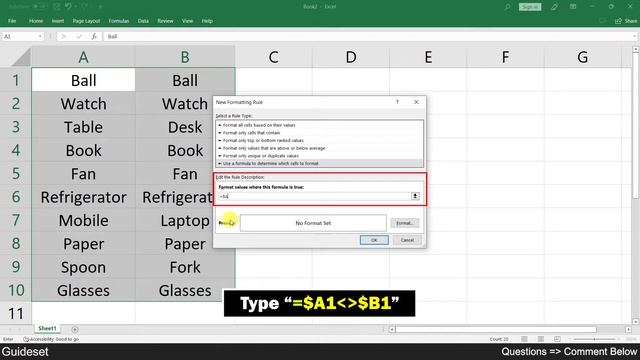Click the Share button
The image size is (640, 360).
pos(626,21)
